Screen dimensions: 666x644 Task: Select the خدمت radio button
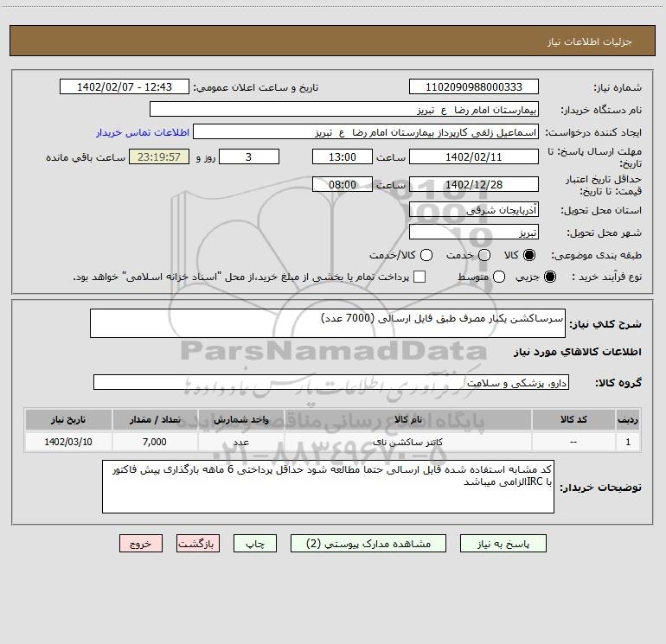[x=484, y=255]
